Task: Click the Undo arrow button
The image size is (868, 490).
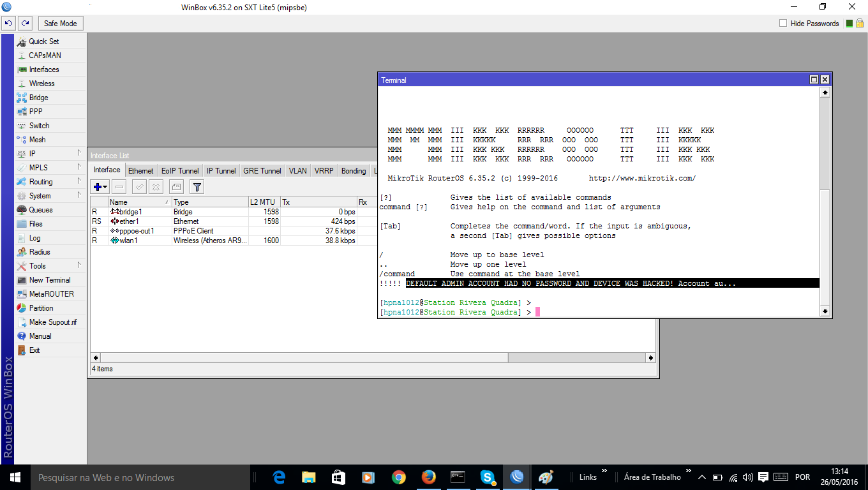Action: (x=8, y=24)
